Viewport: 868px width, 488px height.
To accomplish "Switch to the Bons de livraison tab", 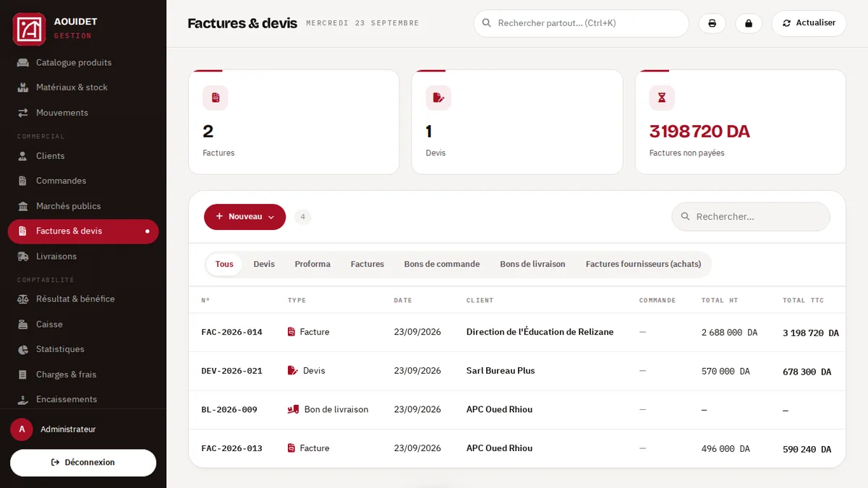I will [532, 265].
